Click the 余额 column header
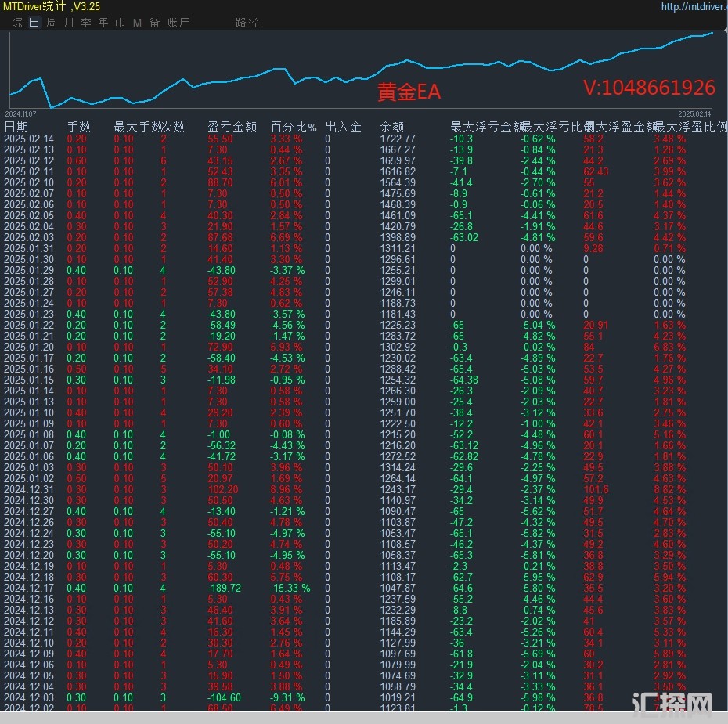This screenshot has height=724, width=728. click(392, 127)
